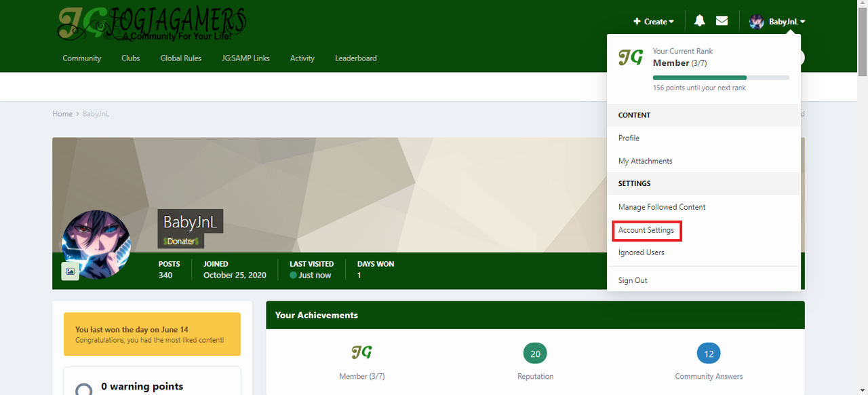Click the '0 warning points' text
The image size is (868, 395).
point(142,386)
